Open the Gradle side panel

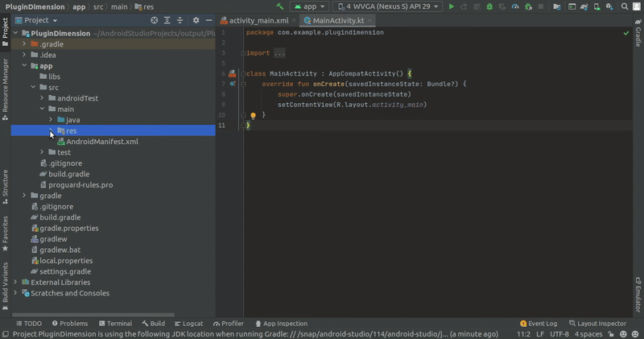638,32
